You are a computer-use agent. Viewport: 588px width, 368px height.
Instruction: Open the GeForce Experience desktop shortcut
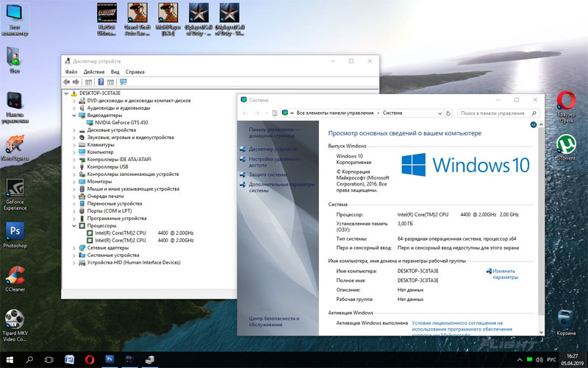click(15, 194)
